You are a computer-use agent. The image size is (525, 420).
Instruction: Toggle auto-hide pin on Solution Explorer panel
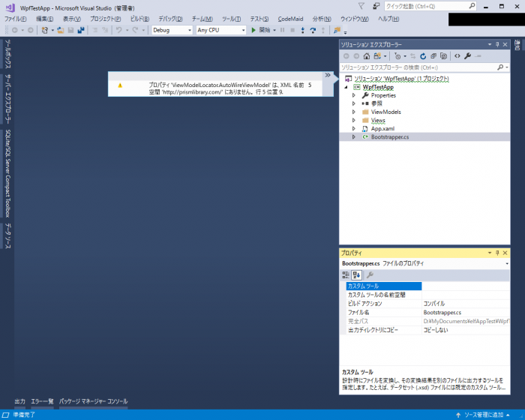click(x=497, y=44)
